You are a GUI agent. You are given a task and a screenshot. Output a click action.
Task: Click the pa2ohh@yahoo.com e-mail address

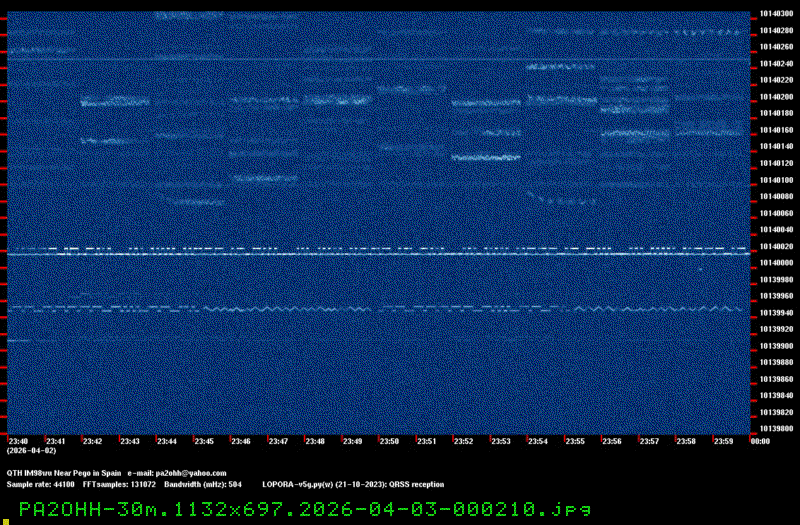pyautogui.click(x=191, y=473)
